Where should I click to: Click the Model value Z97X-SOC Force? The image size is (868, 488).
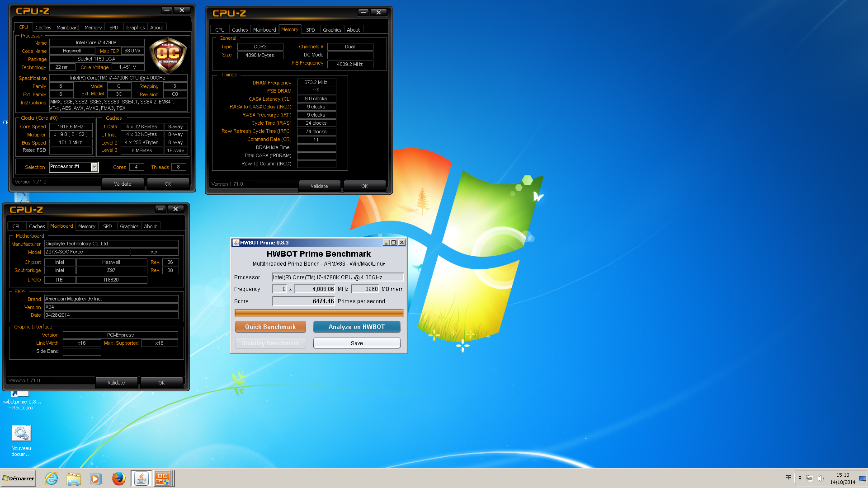coord(87,252)
